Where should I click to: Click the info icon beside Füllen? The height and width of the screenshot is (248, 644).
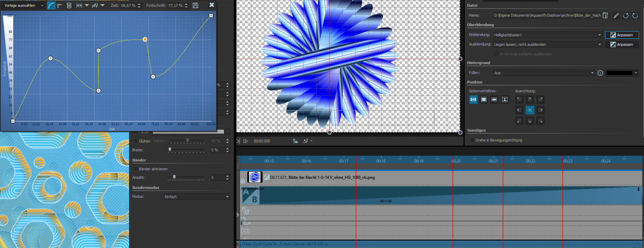click(600, 73)
